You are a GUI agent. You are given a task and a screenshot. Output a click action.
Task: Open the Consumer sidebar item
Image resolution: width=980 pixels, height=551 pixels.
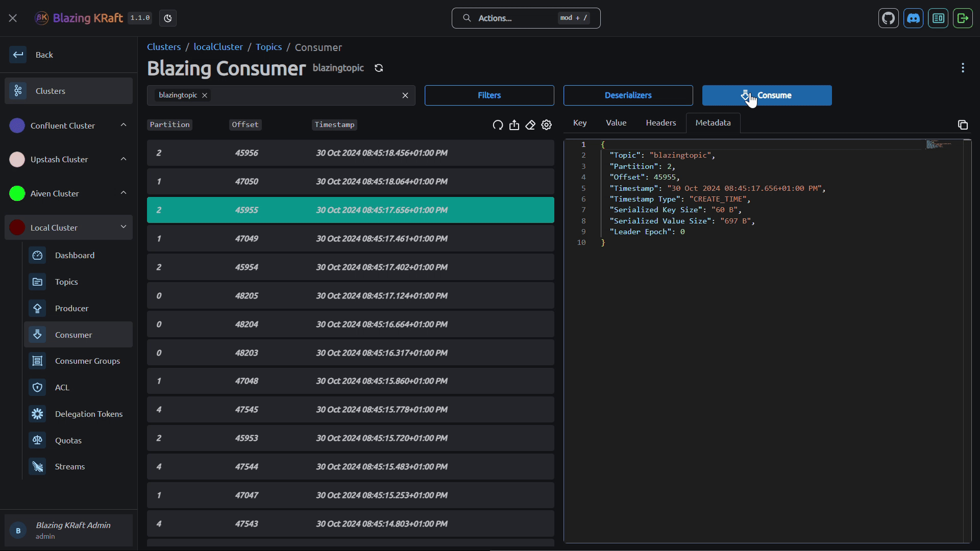(x=78, y=335)
